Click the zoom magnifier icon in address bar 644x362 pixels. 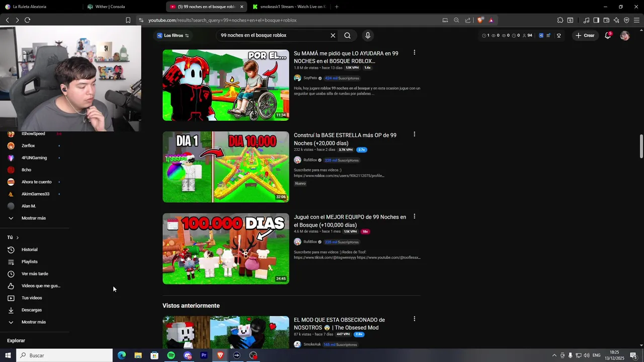pos(456,20)
